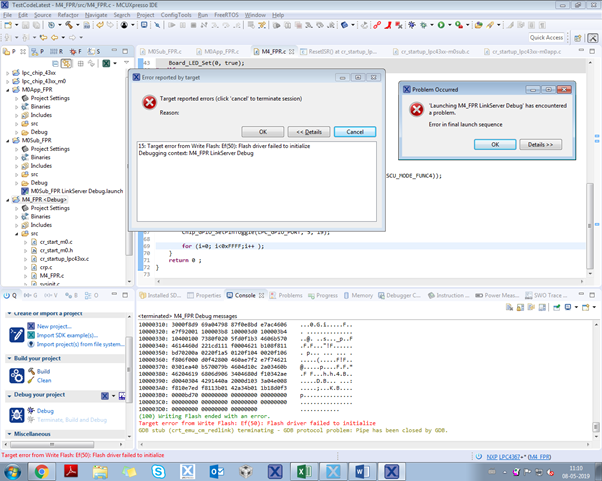Switch to the Problems tab

coord(286,296)
